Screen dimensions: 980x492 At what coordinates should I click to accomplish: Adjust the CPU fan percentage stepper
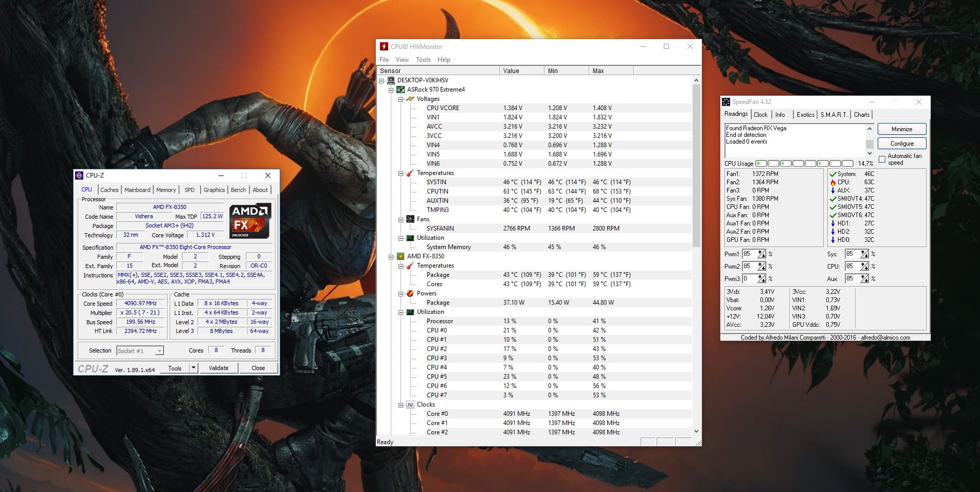point(864,267)
